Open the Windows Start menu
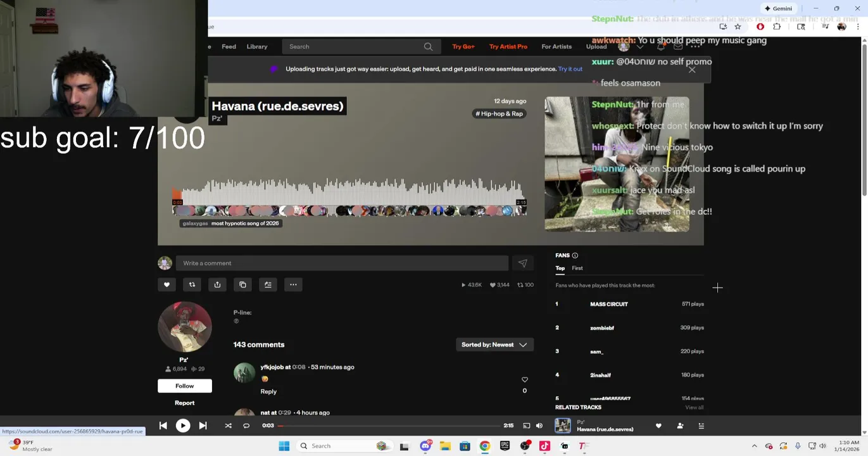The width and height of the screenshot is (868, 456). (x=284, y=446)
